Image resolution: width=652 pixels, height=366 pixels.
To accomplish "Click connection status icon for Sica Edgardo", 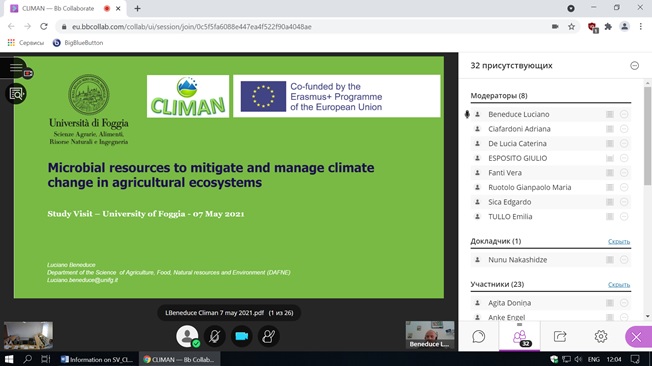I will [610, 202].
